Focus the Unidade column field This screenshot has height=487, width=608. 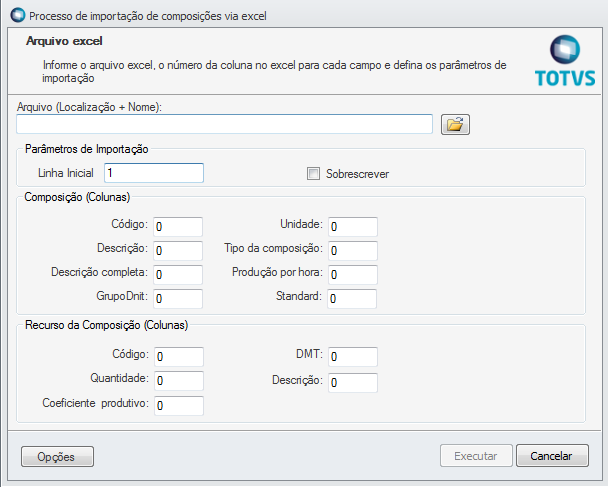click(x=353, y=226)
